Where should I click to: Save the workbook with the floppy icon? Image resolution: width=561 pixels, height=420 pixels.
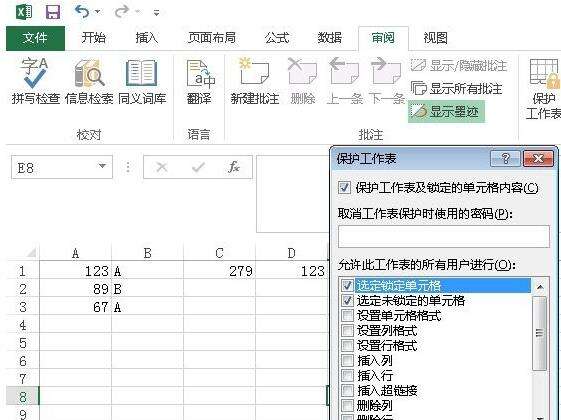(53, 12)
